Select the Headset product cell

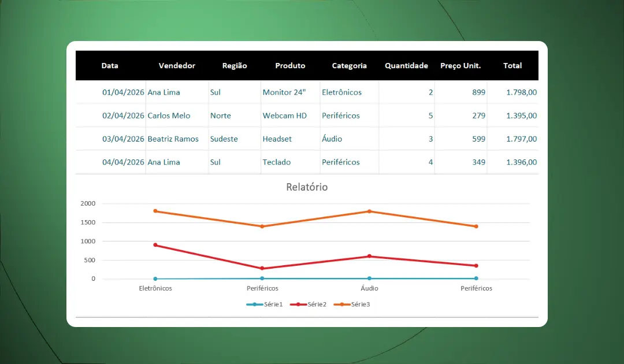coord(277,139)
